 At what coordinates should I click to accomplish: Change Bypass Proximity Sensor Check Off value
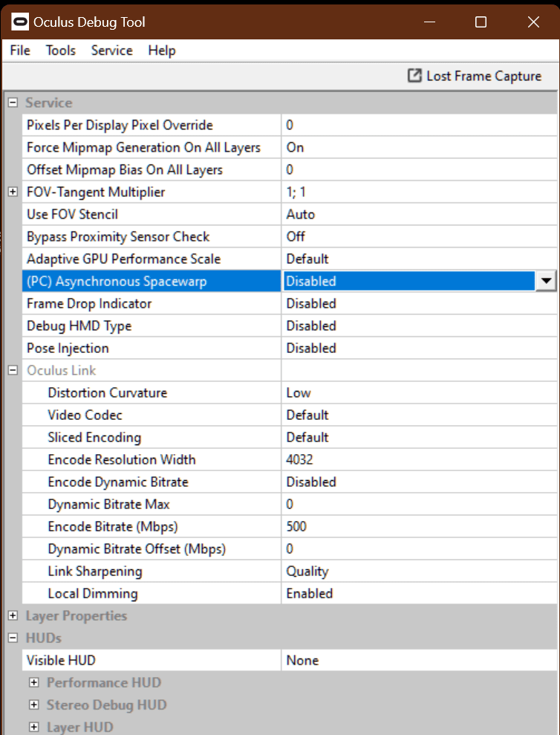point(419,236)
